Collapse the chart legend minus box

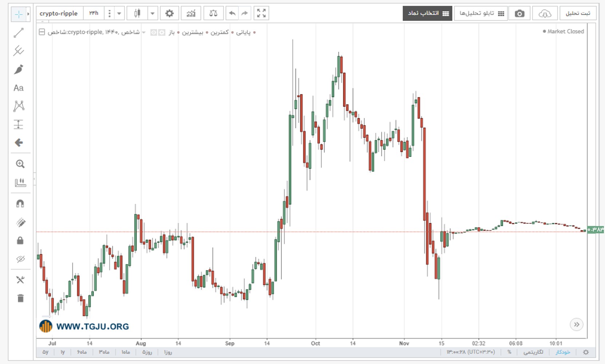pyautogui.click(x=42, y=32)
